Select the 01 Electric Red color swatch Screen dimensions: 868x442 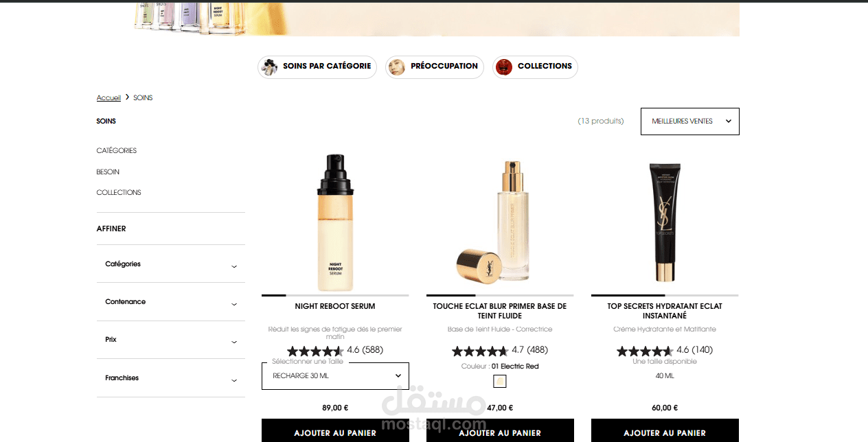(500, 381)
